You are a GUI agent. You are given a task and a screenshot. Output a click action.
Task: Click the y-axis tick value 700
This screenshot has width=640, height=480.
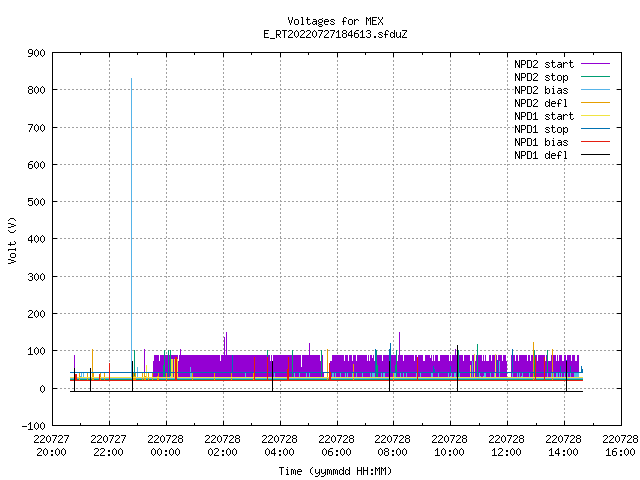pyautogui.click(x=36, y=128)
